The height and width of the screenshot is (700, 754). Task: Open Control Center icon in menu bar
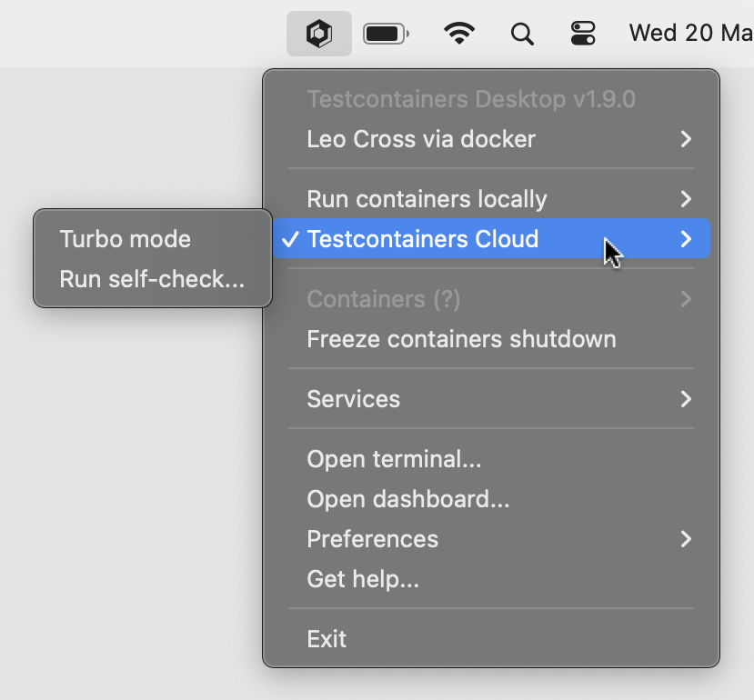[583, 33]
